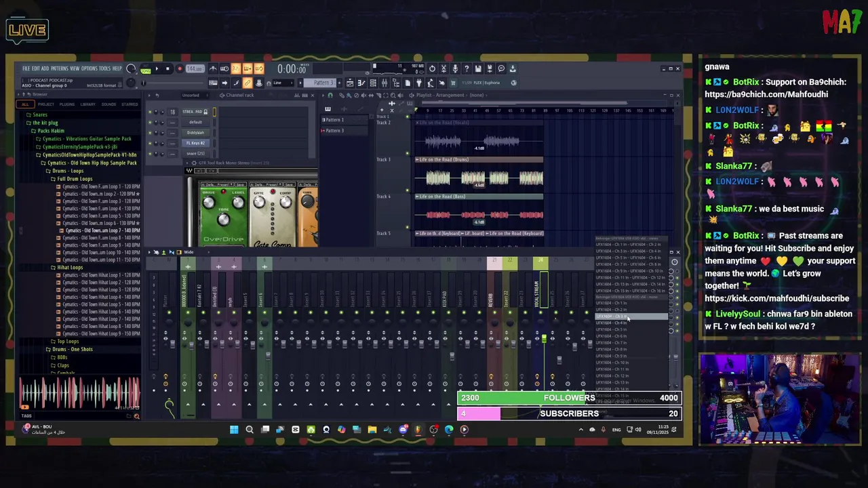Image resolution: width=868 pixels, height=488 pixels.
Task: Click the microphone recording icon in toolbar
Action: coord(455,68)
